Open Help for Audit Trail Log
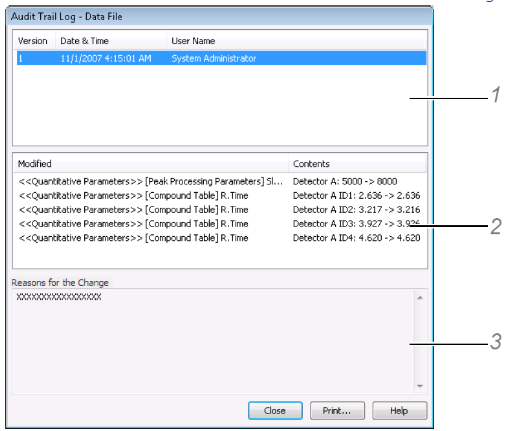517x431 pixels. click(399, 410)
